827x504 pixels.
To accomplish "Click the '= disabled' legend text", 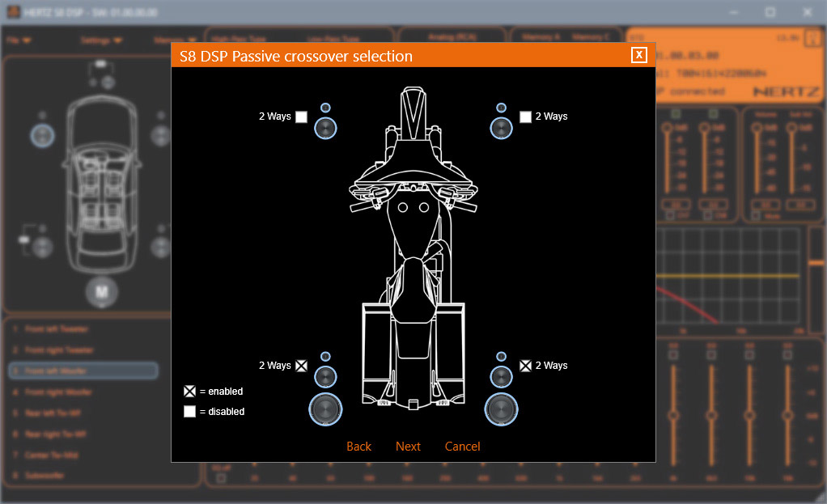I will click(x=222, y=411).
